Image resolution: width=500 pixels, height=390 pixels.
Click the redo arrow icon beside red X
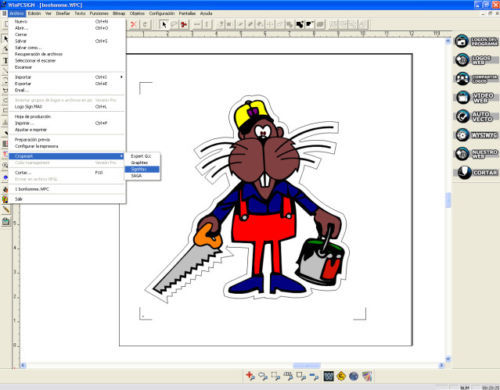point(145,24)
